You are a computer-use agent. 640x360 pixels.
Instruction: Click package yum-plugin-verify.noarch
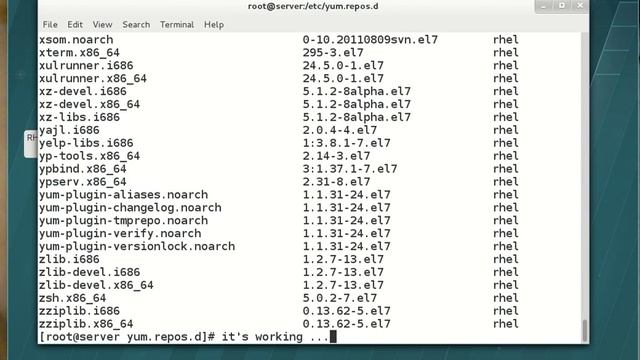coord(120,233)
